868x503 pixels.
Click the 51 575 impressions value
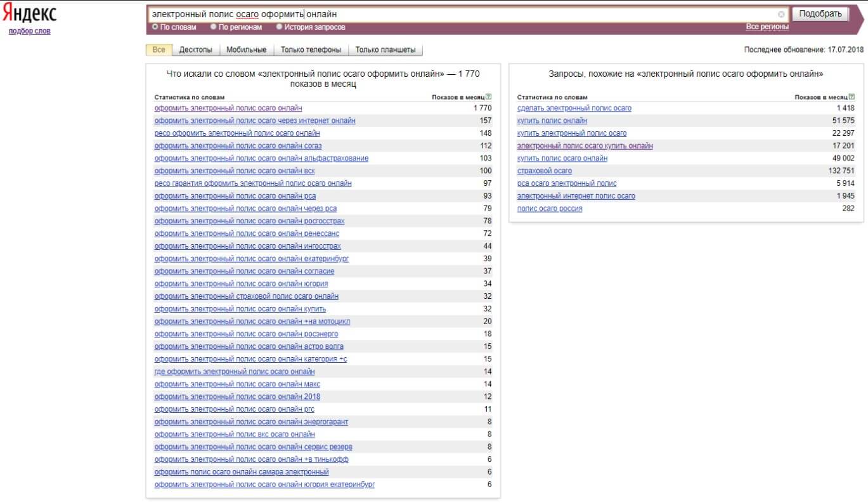coord(843,121)
